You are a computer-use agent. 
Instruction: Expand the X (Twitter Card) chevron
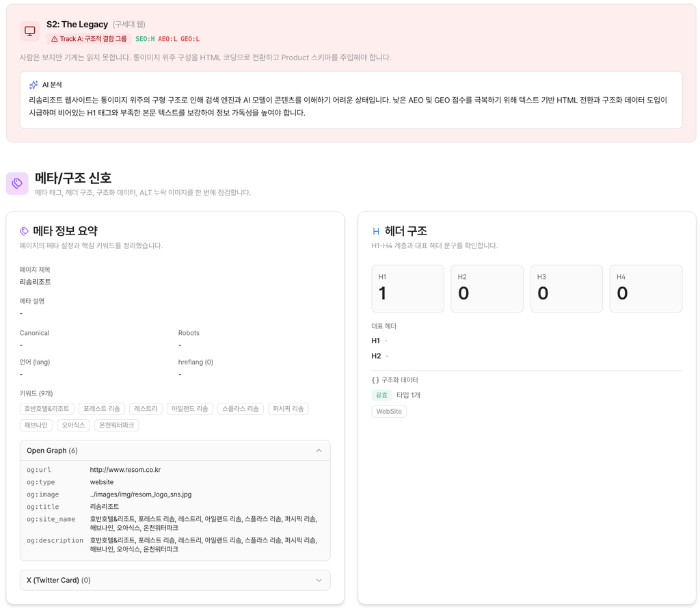pyautogui.click(x=319, y=580)
